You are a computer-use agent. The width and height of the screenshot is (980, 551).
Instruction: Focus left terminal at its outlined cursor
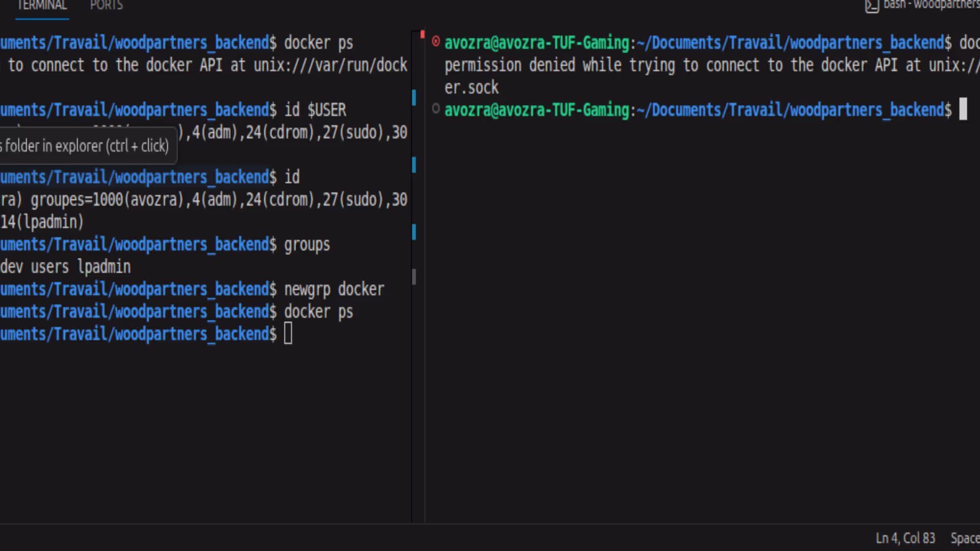(x=288, y=334)
